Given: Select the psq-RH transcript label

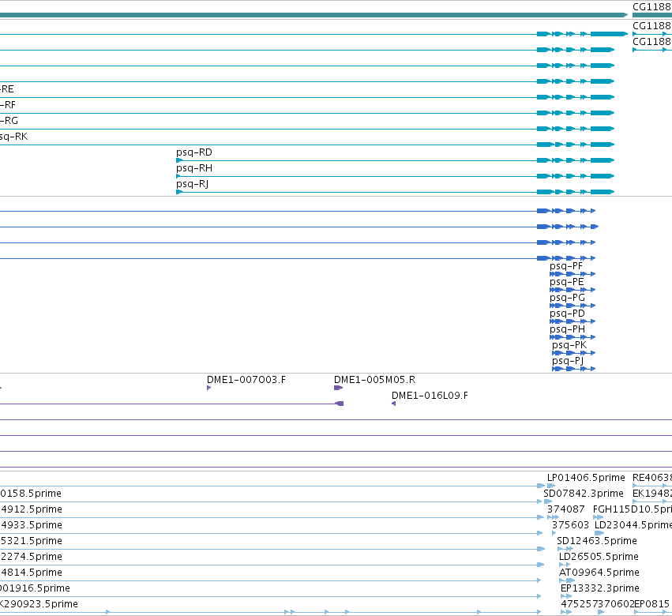Looking at the screenshot, I should click(194, 168).
